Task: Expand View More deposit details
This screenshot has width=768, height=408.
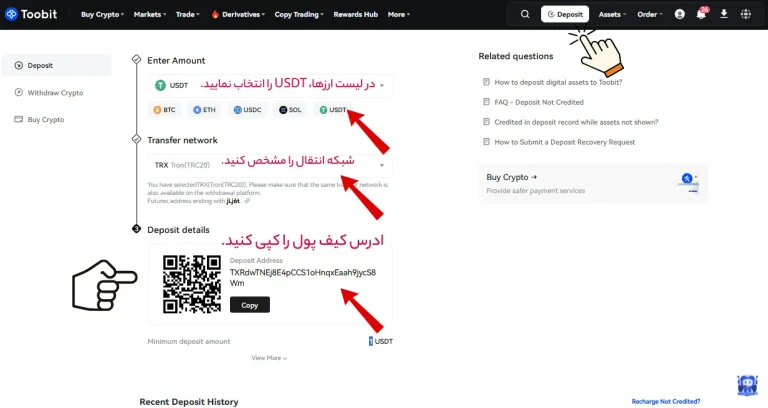Action: [x=269, y=358]
